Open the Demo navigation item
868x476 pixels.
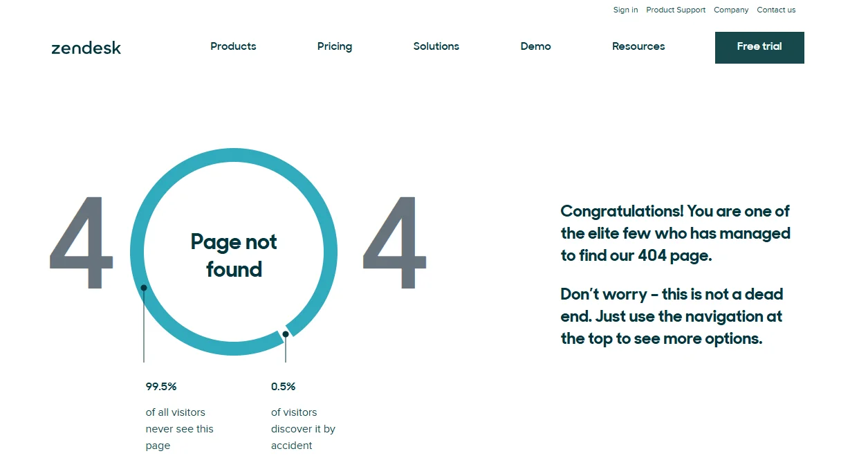pos(535,46)
